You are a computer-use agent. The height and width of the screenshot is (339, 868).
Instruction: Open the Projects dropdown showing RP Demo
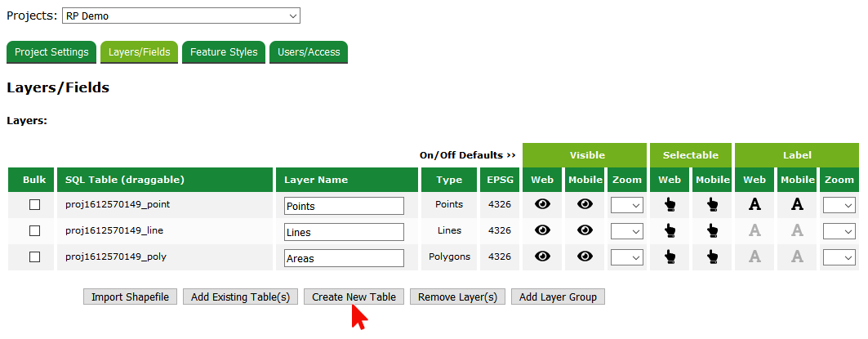pyautogui.click(x=181, y=16)
